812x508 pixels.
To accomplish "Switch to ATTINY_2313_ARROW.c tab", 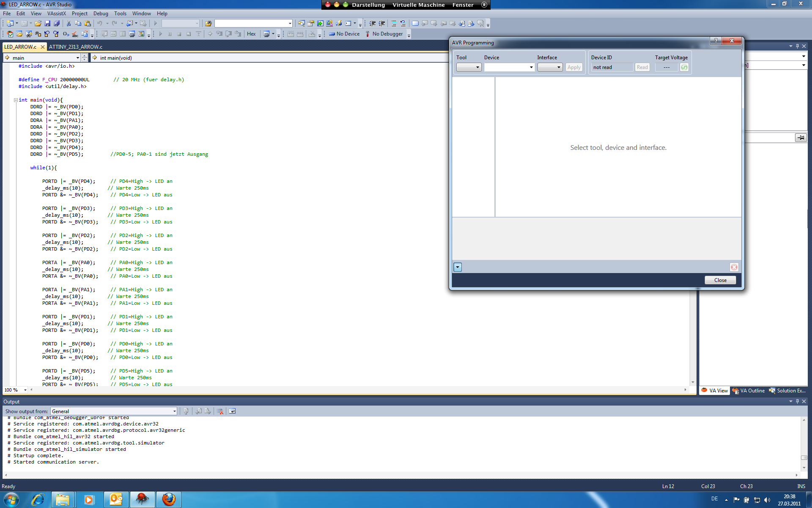I will (x=76, y=47).
